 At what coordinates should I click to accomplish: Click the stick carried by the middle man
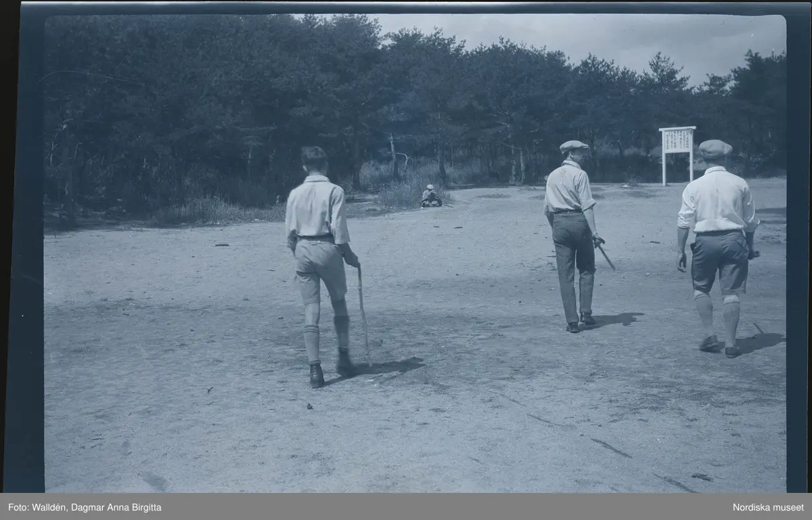click(x=604, y=255)
